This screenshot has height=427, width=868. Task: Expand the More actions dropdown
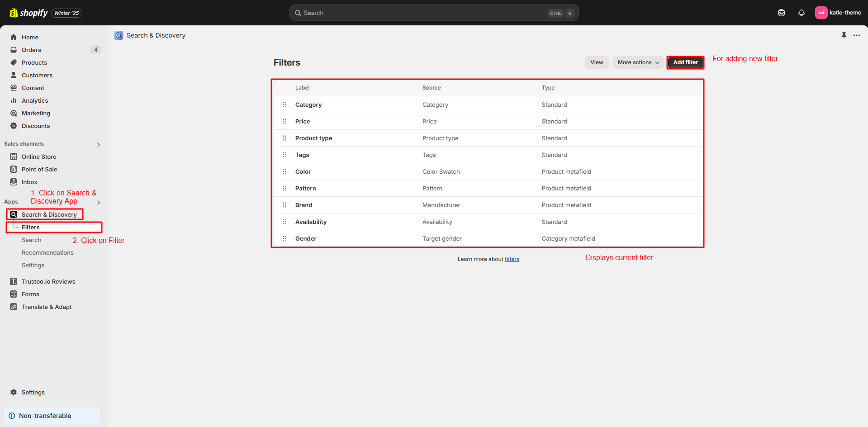point(638,62)
